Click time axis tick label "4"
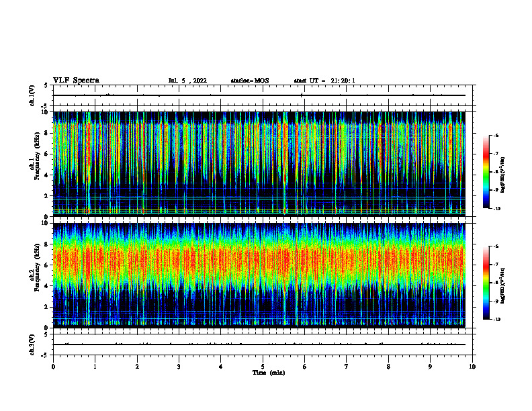 [221, 367]
